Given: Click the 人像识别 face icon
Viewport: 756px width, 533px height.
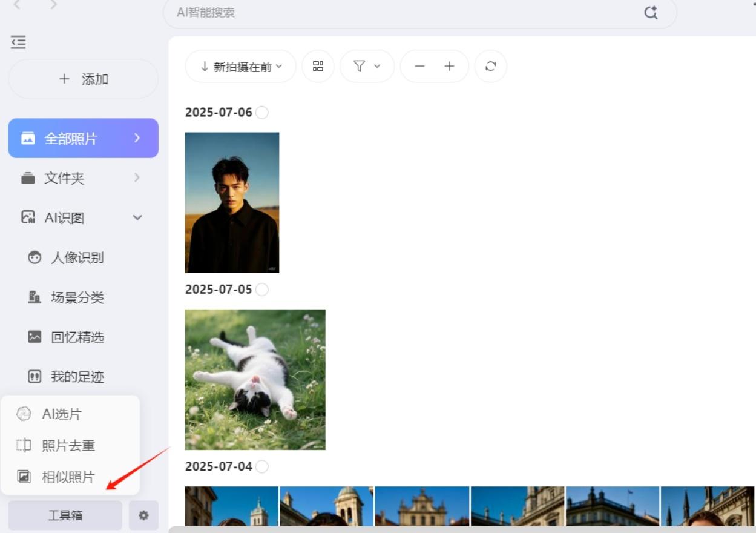Looking at the screenshot, I should (35, 257).
